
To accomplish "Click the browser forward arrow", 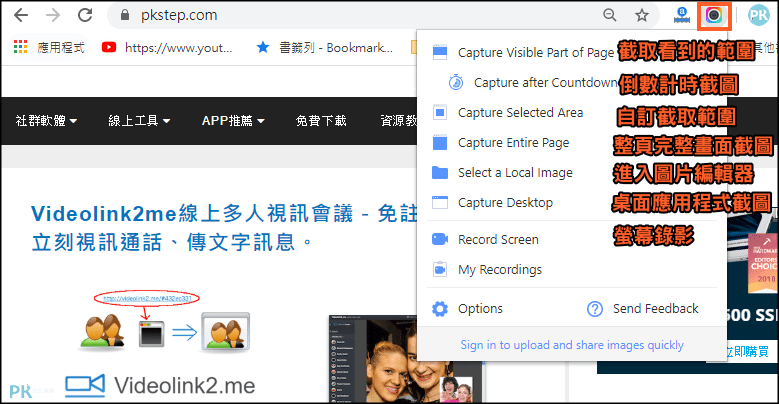I will pos(53,15).
